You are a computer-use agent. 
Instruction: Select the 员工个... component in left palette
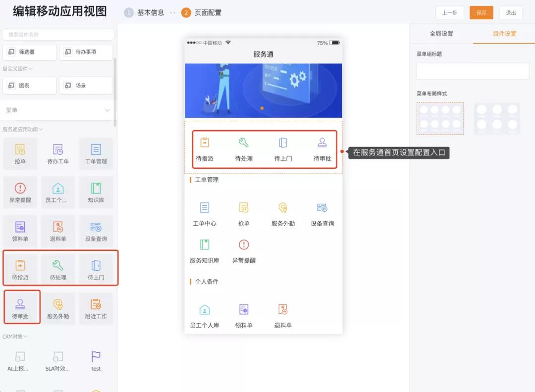pyautogui.click(x=58, y=192)
